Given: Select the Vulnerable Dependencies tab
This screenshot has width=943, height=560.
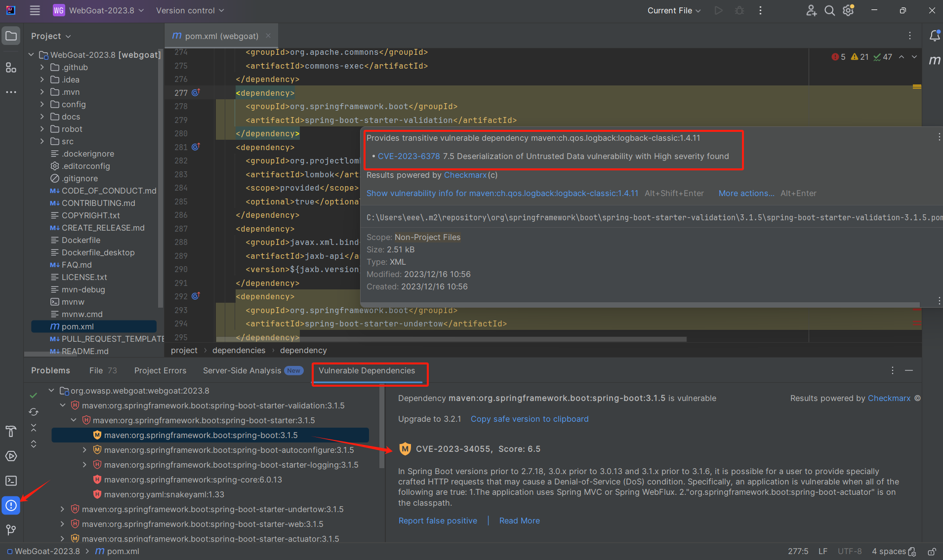Looking at the screenshot, I should tap(367, 370).
